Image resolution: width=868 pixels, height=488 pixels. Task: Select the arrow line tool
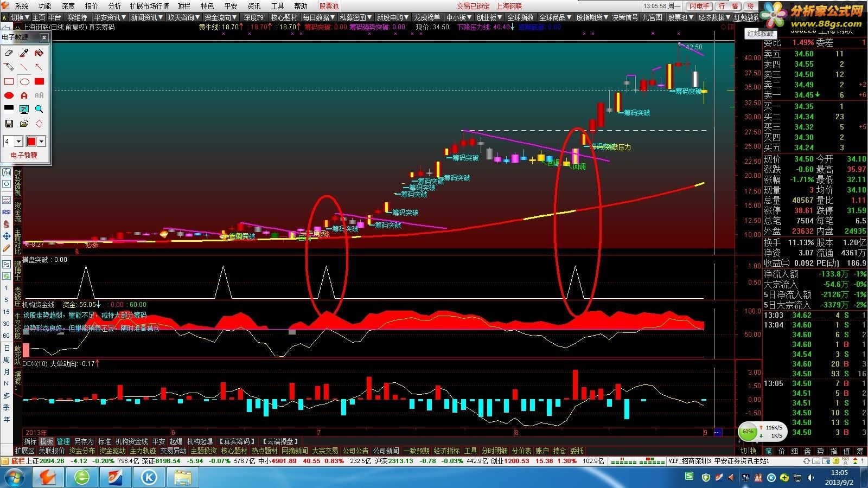[x=39, y=67]
